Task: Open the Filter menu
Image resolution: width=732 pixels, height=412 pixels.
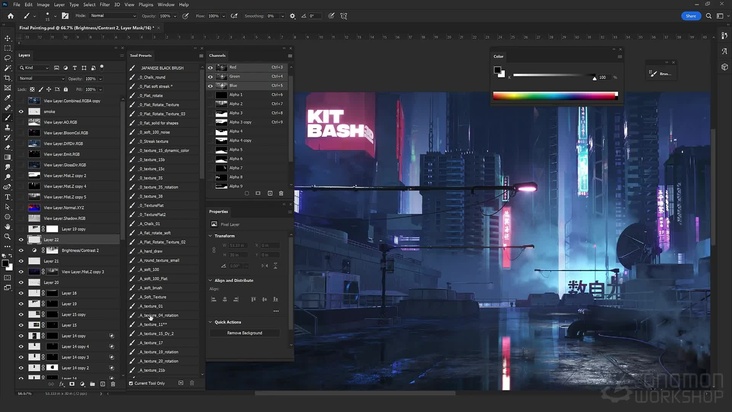Action: pyautogui.click(x=105, y=5)
